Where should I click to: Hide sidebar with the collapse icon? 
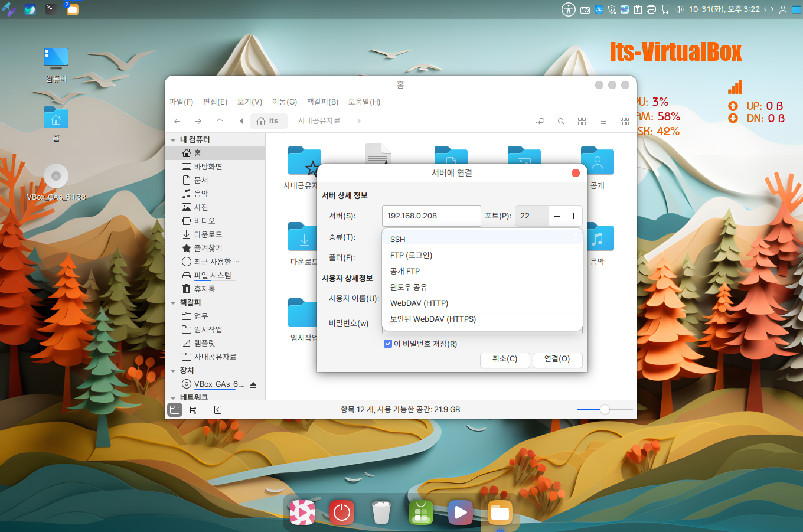point(218,409)
